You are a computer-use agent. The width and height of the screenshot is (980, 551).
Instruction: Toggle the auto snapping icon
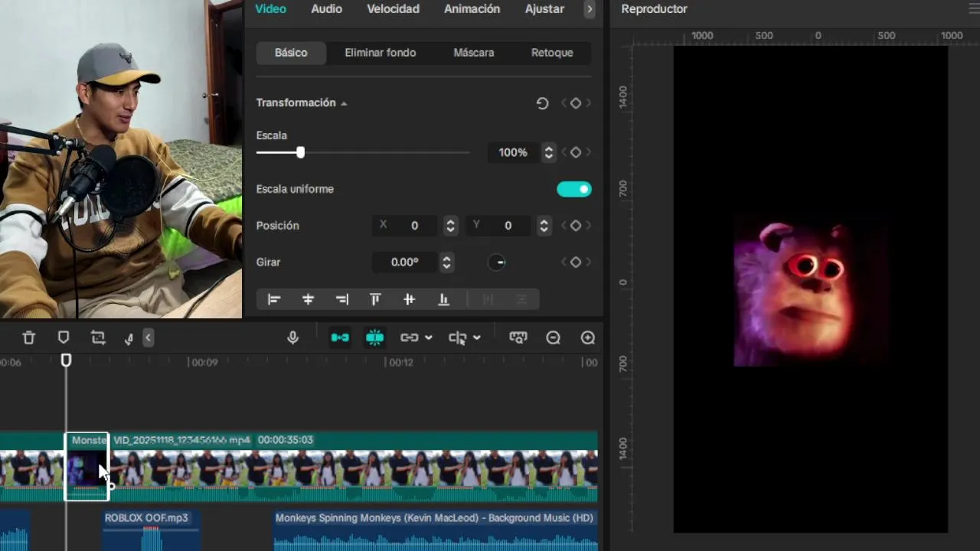374,337
